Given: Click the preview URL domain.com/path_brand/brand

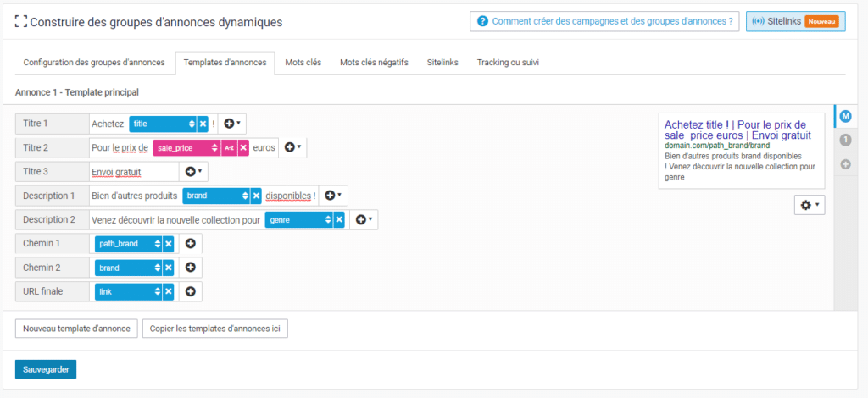Looking at the screenshot, I should (717, 146).
